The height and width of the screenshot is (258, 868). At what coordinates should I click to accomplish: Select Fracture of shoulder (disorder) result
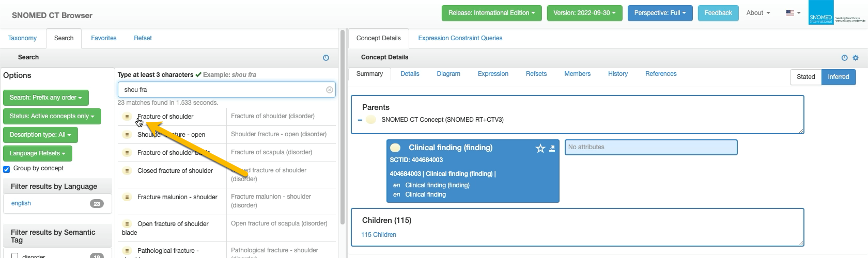tap(273, 116)
